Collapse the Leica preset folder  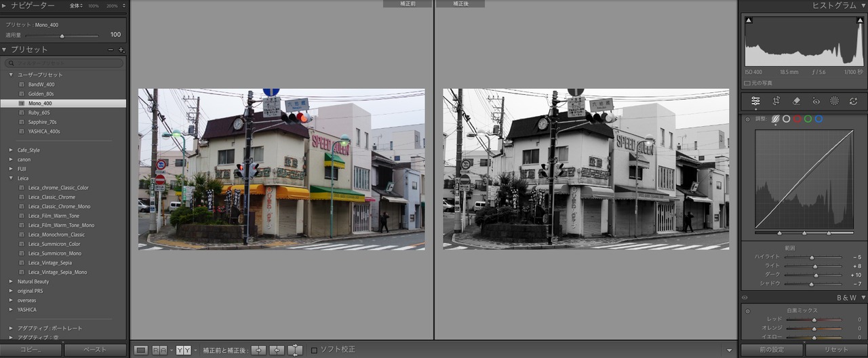pos(11,178)
